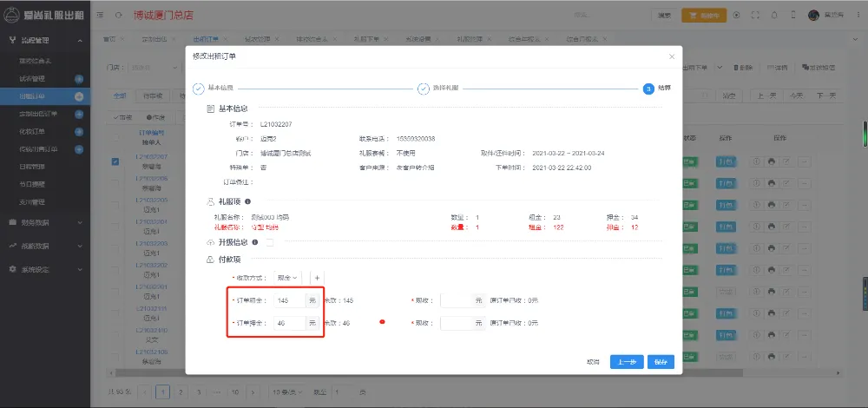This screenshot has height=408, width=868.
Task: Toggle fullscreen mode icon in header
Action: (x=753, y=15)
